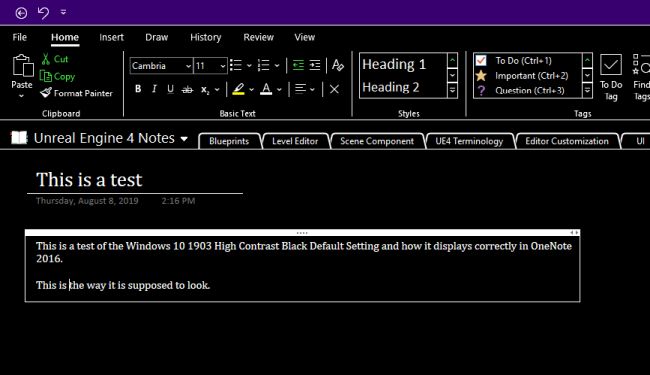Open the View ribbon tab
Image resolution: width=650 pixels, height=375 pixels.
pos(305,37)
